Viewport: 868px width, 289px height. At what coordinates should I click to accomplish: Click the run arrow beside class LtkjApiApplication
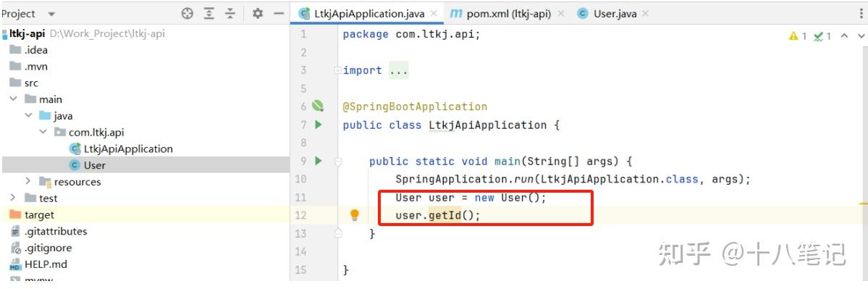(x=319, y=125)
